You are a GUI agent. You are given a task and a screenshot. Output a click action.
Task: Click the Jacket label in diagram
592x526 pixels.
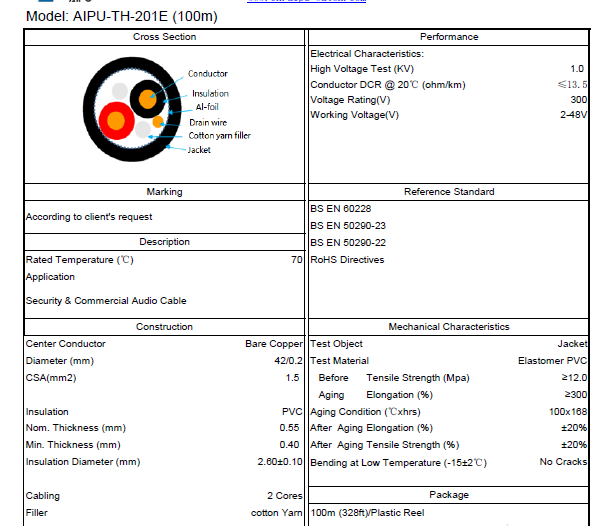pos(199,150)
